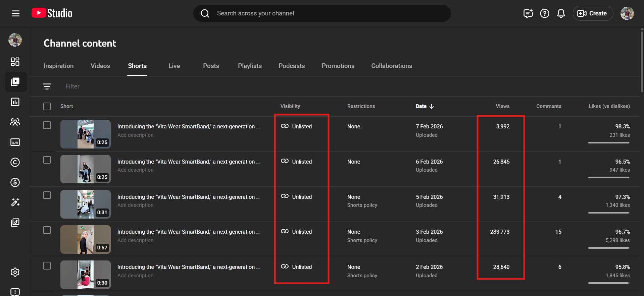Open Earn monetization section in sidebar
Screen dimensions: 644x296
coord(15,182)
